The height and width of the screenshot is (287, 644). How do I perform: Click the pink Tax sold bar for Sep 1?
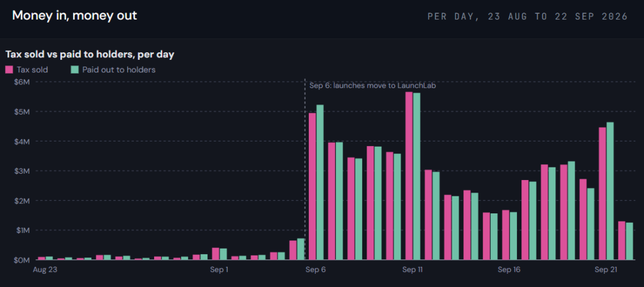pos(216,254)
